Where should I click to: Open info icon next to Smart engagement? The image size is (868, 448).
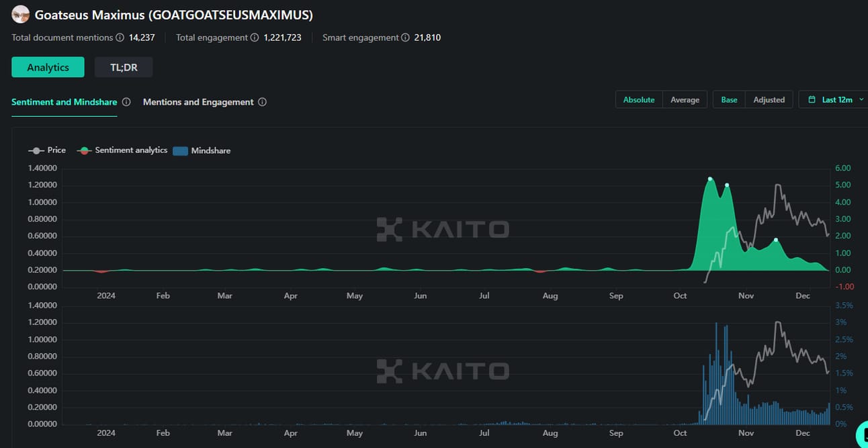[x=405, y=38]
